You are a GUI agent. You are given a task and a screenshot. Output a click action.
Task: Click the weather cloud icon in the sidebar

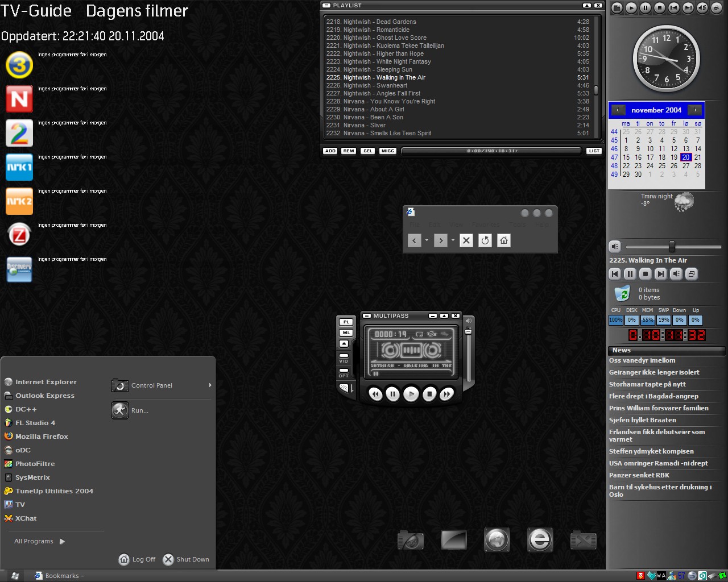pyautogui.click(x=684, y=202)
